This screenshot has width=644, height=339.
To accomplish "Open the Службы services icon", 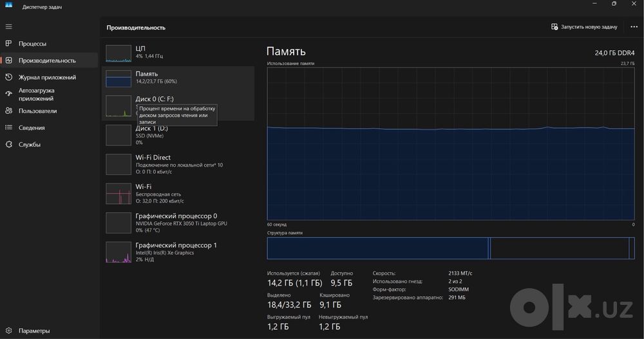I will coord(8,145).
